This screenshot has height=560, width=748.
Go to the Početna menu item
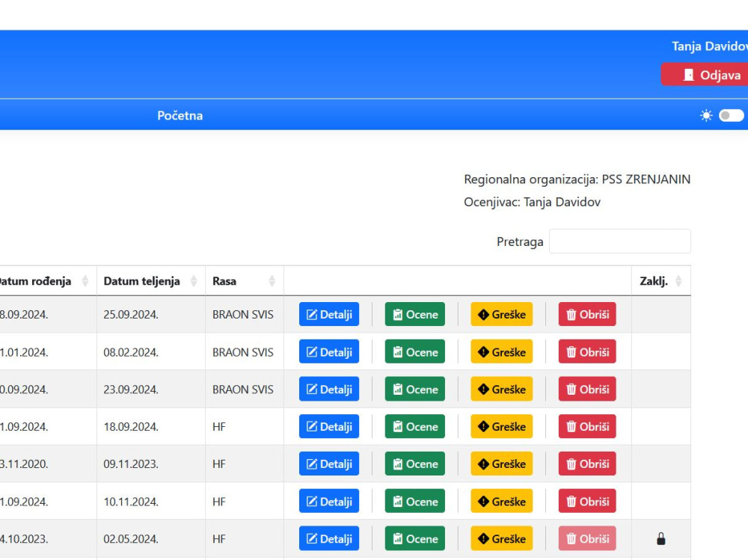[180, 115]
